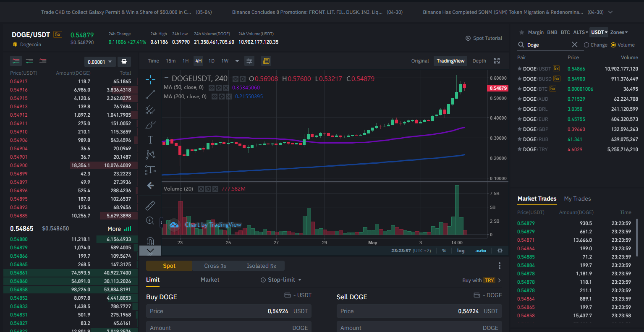
Task: Select the trend line drawing tool
Action: click(150, 94)
